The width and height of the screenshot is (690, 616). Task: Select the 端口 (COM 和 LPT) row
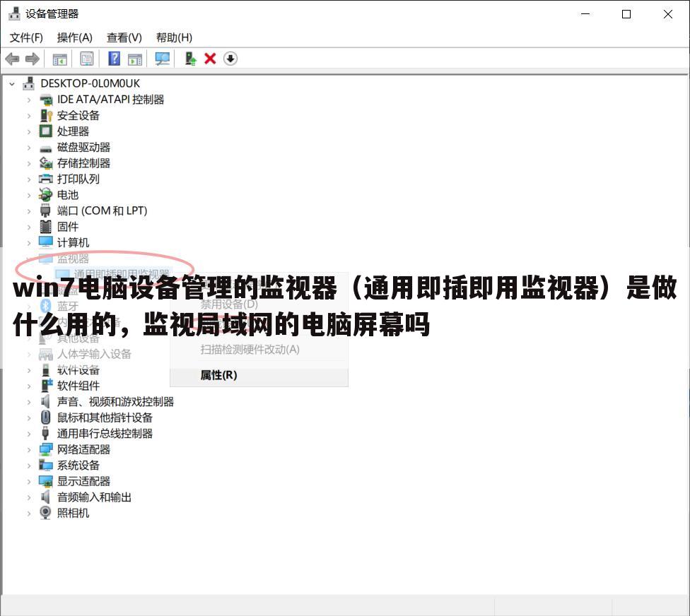pos(102,211)
